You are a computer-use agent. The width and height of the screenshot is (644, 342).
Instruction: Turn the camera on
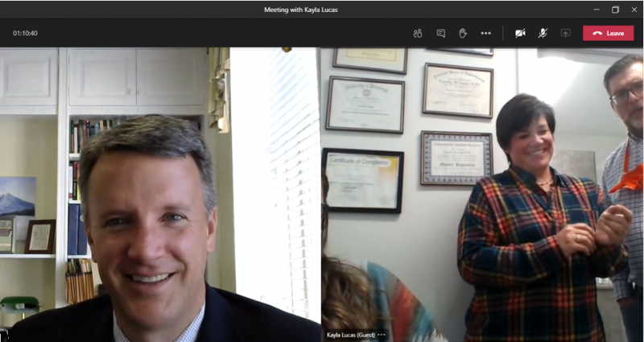tap(520, 33)
